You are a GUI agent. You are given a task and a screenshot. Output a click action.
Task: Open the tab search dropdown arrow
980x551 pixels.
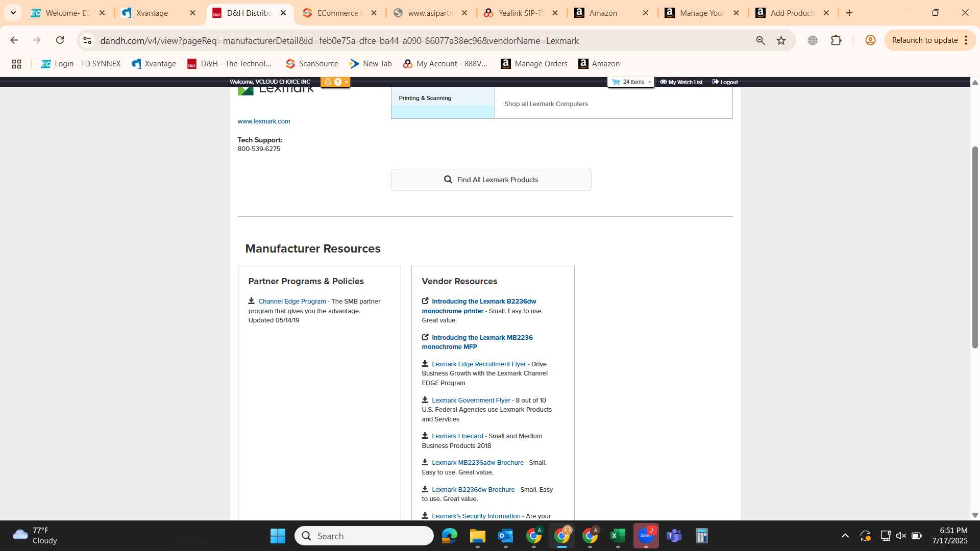pyautogui.click(x=13, y=13)
